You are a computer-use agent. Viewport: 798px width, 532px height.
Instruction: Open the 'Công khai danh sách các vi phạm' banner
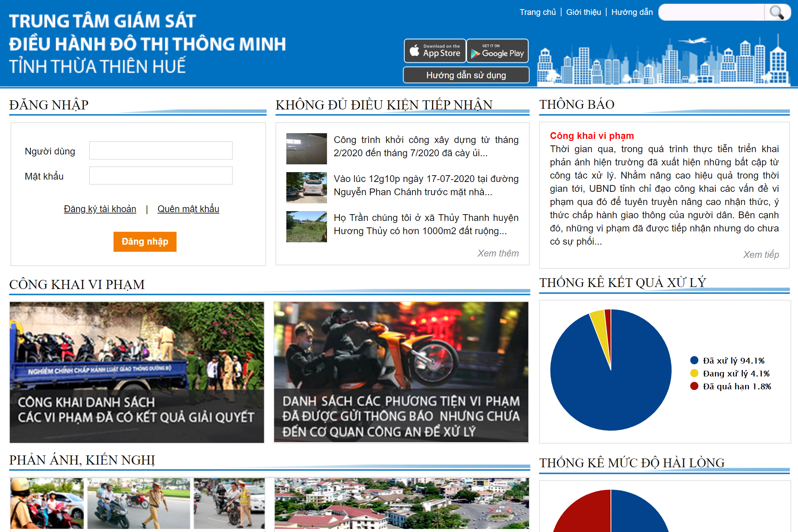(137, 372)
